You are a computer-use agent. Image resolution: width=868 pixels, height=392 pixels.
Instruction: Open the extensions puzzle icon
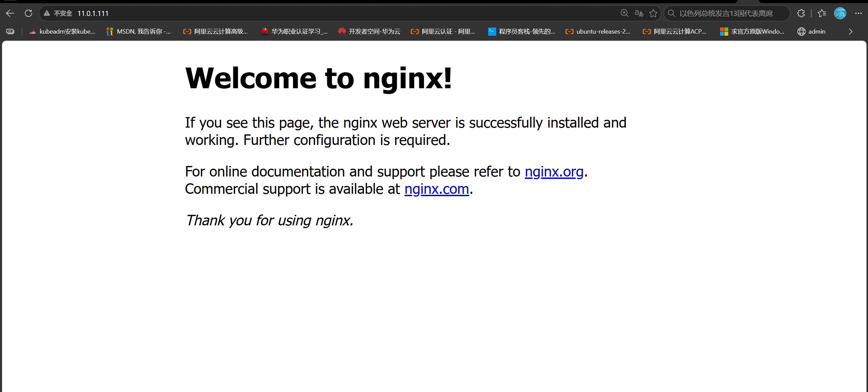(x=801, y=13)
